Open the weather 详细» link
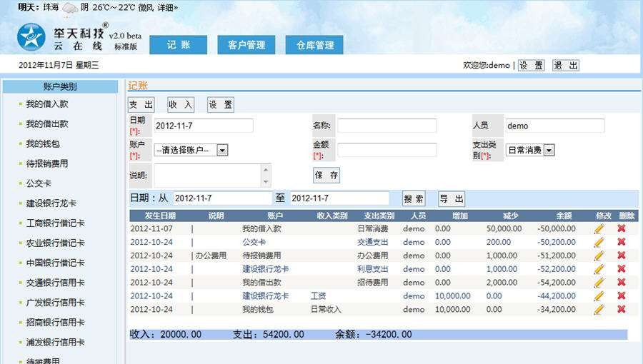Screen dimensions: 643x364 pyautogui.click(x=168, y=7)
